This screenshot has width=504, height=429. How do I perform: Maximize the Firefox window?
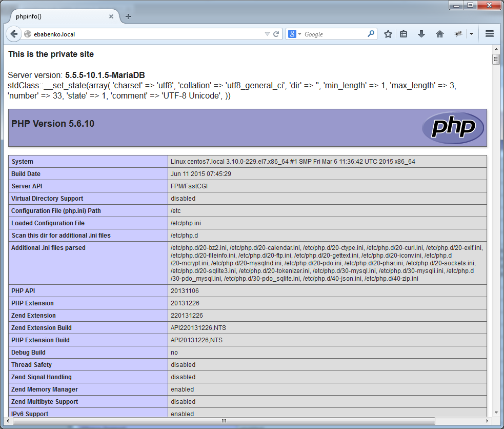coord(470,6)
